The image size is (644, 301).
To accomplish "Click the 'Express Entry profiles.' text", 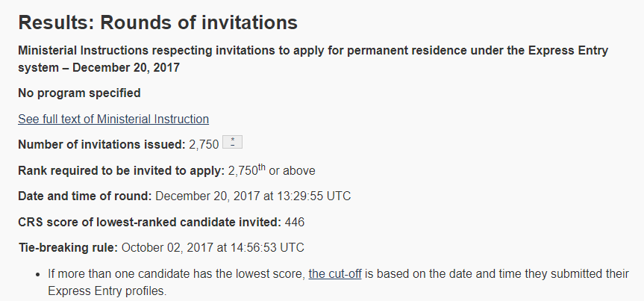I will [x=107, y=291].
